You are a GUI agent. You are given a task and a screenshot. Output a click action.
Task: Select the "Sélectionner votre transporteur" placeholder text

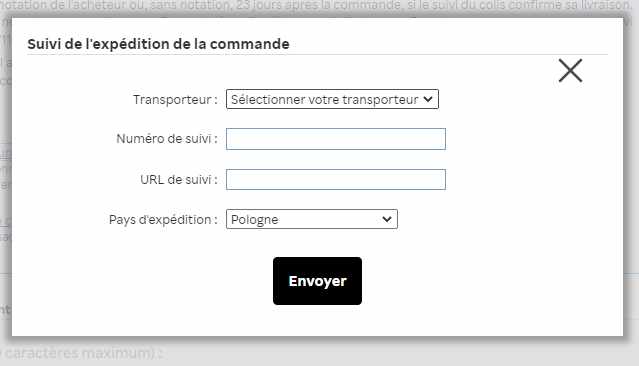[x=324, y=99]
